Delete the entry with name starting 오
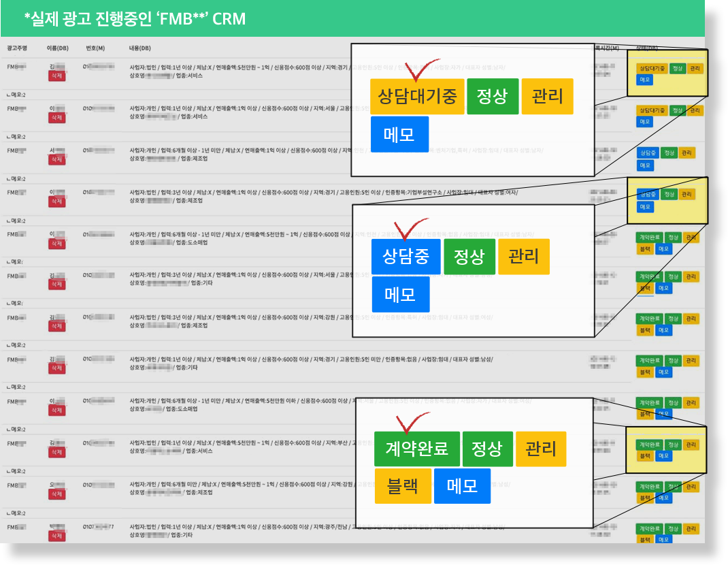 click(x=57, y=494)
